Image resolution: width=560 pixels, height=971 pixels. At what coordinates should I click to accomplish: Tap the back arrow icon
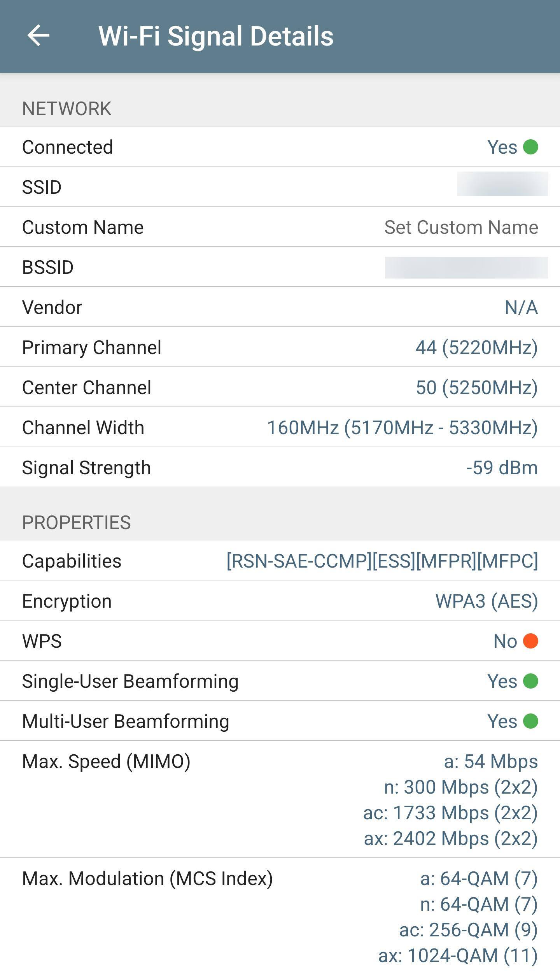coord(38,36)
